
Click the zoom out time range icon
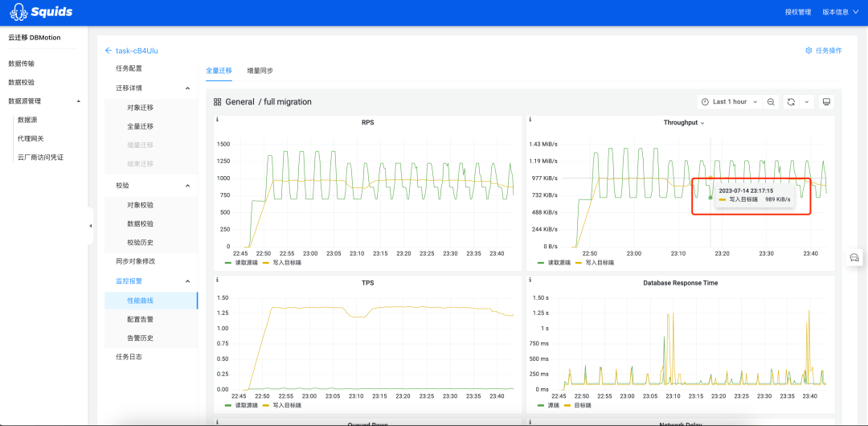click(x=771, y=102)
